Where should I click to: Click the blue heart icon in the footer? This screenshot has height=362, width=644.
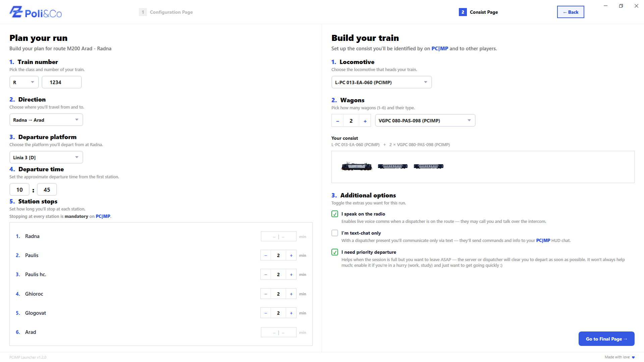[633, 357]
